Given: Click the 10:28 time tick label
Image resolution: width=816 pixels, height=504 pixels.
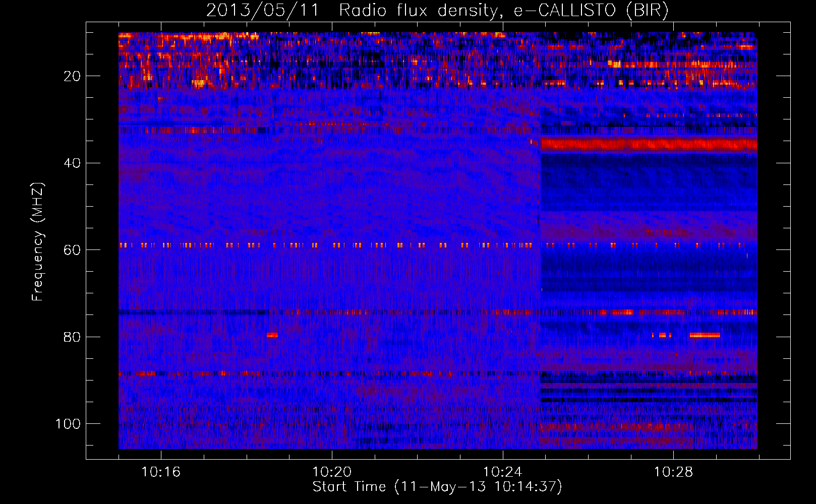Looking at the screenshot, I should (x=674, y=472).
